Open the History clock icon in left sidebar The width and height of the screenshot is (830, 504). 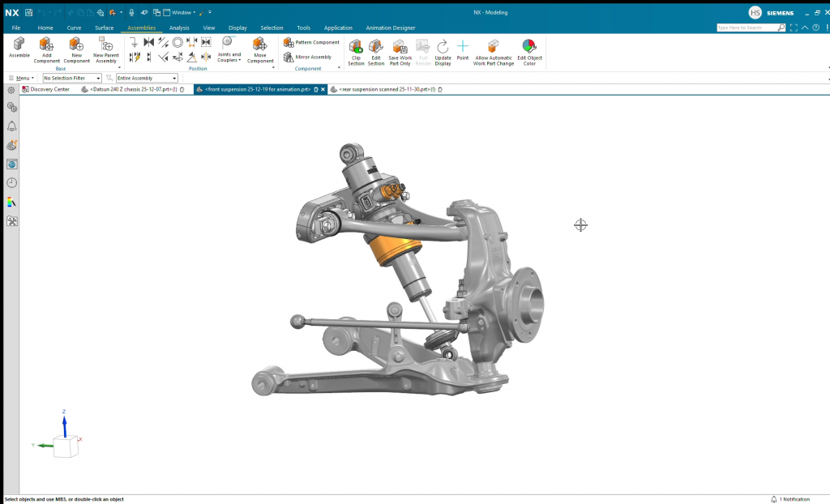[12, 182]
